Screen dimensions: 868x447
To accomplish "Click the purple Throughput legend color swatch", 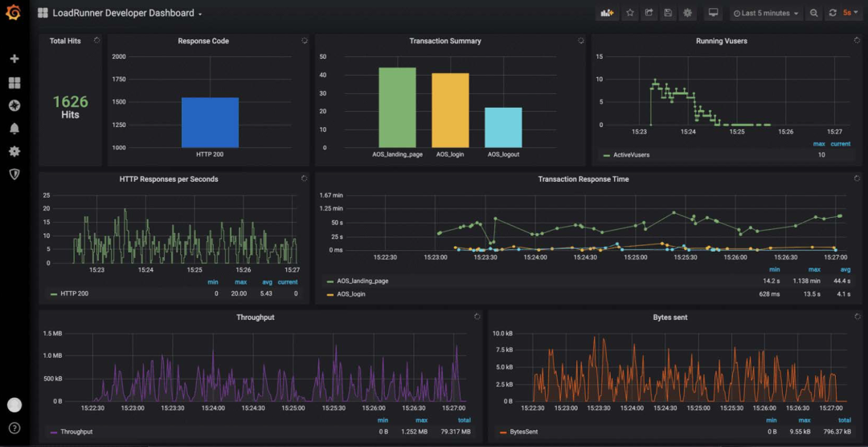I will pyautogui.click(x=54, y=433).
